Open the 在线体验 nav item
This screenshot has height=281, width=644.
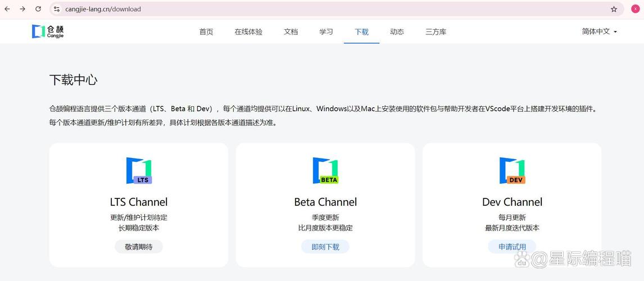coord(248,31)
